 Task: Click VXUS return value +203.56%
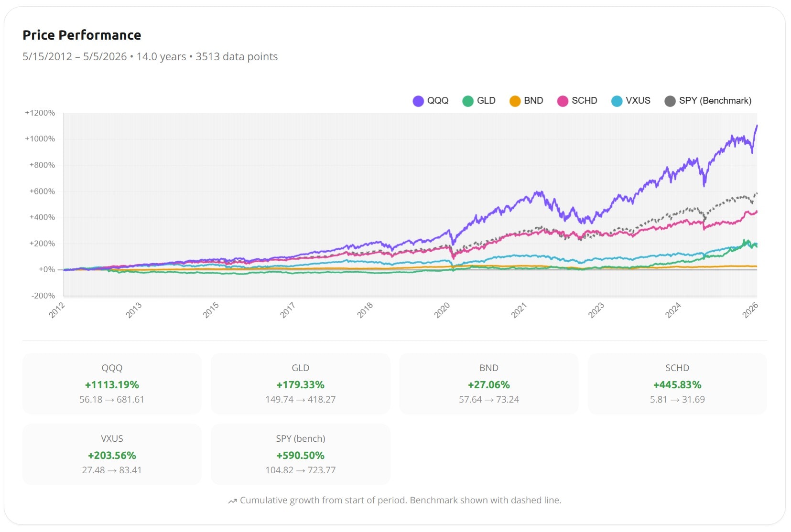pyautogui.click(x=112, y=456)
